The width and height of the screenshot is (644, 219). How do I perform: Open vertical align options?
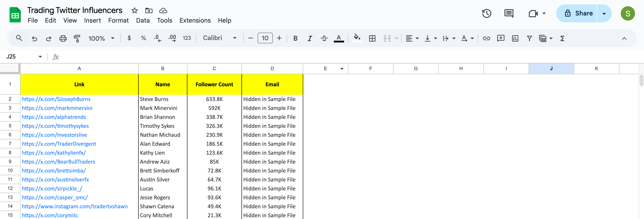tap(430, 38)
